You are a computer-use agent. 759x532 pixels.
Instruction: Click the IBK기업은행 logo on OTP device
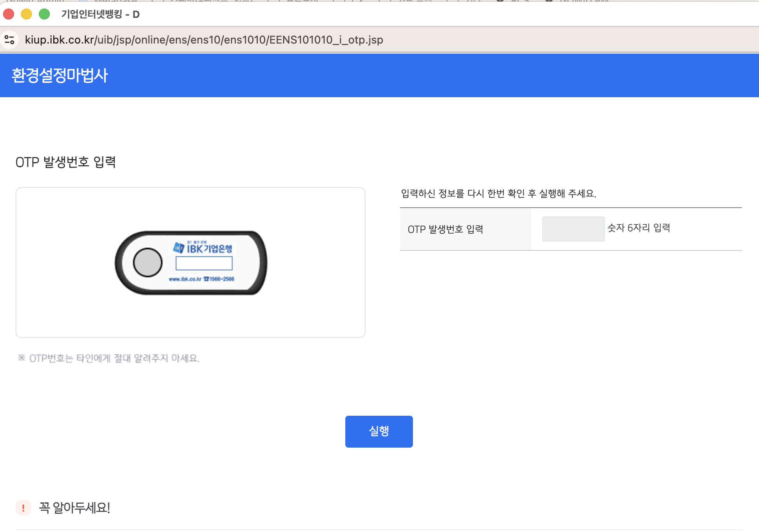tap(203, 248)
